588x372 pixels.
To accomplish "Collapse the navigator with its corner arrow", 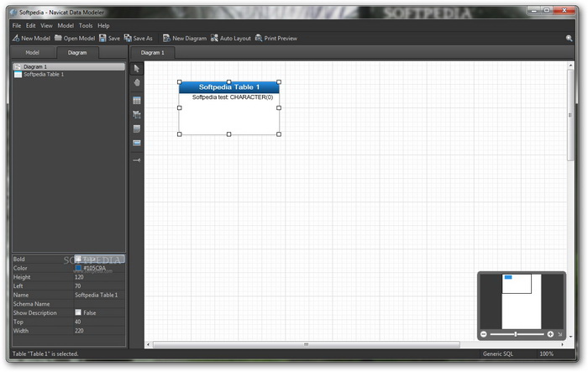I will pyautogui.click(x=560, y=334).
